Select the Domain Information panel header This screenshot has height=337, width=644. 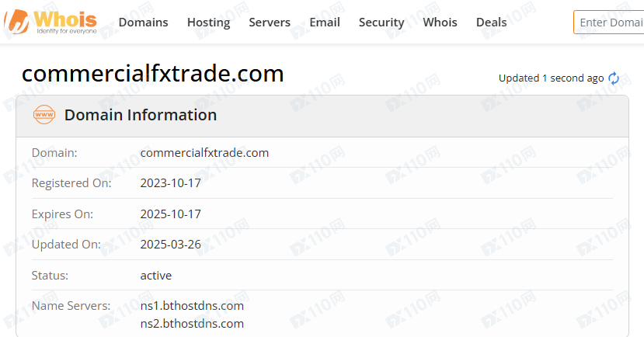pyautogui.click(x=322, y=116)
